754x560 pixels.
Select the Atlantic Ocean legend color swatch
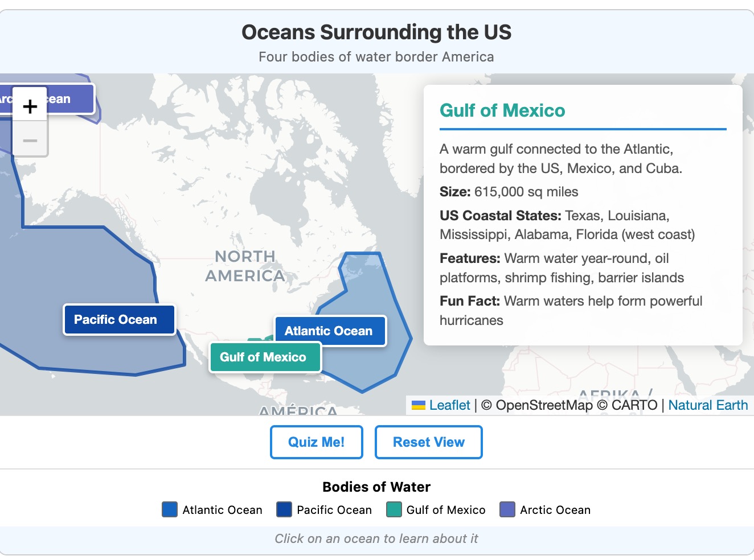[169, 509]
